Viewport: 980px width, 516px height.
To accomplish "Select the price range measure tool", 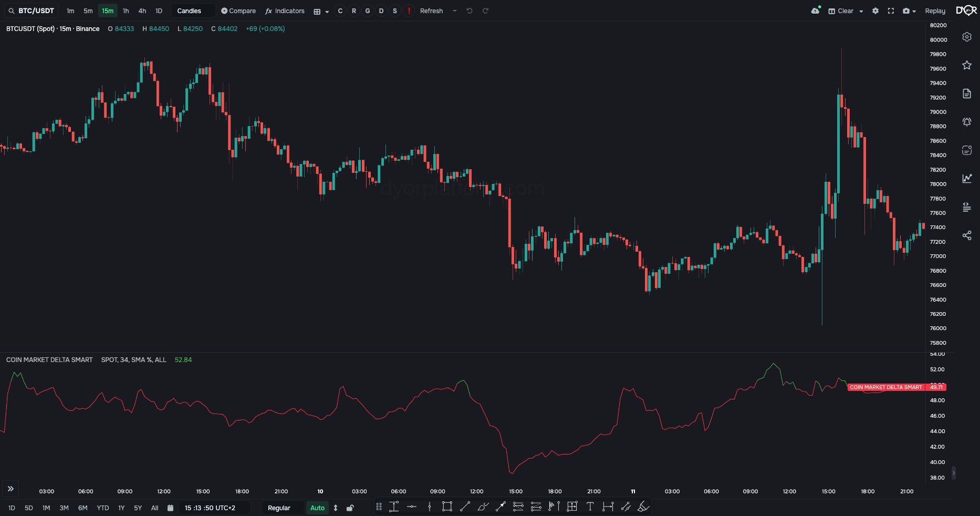I will pos(394,507).
